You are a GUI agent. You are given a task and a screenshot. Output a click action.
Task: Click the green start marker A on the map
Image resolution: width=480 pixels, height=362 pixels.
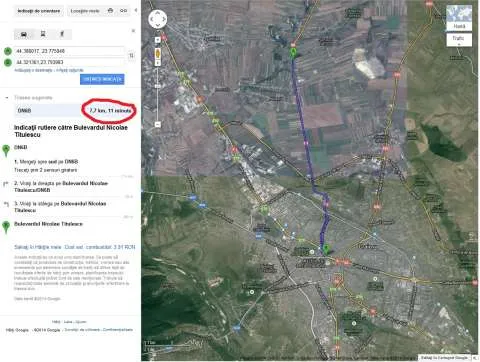coord(293,53)
